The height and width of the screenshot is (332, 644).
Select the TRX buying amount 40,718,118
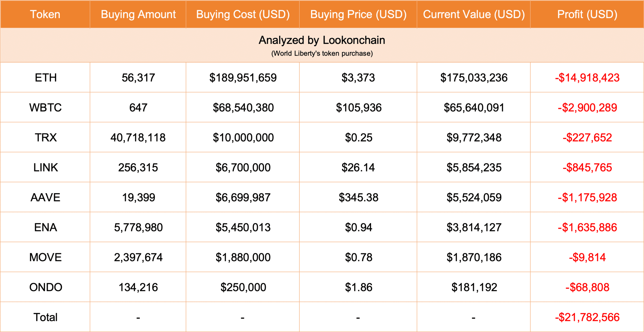click(138, 138)
